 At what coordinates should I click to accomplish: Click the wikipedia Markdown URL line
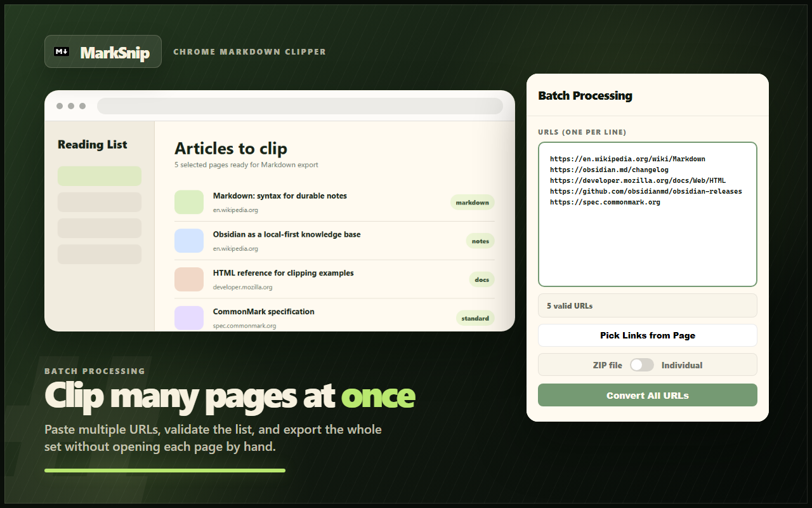click(x=627, y=159)
